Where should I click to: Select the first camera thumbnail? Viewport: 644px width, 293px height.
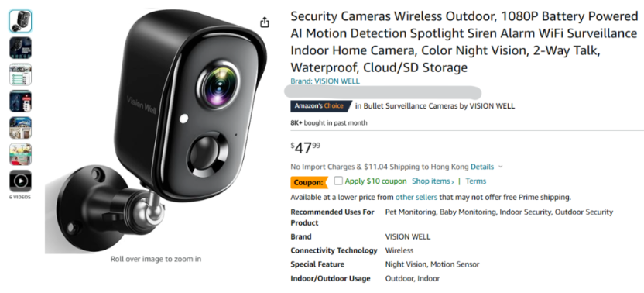[x=21, y=22]
